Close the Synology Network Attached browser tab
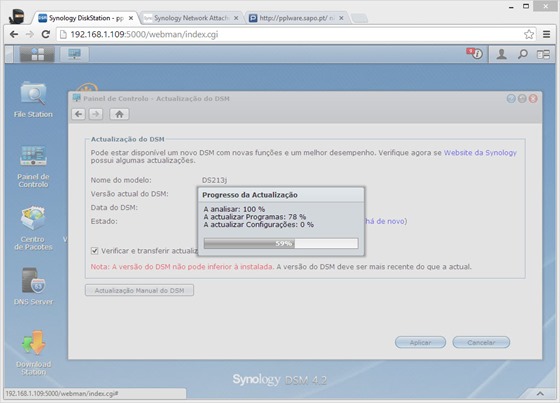Screen dimensions: 560x403 tap(236, 18)
